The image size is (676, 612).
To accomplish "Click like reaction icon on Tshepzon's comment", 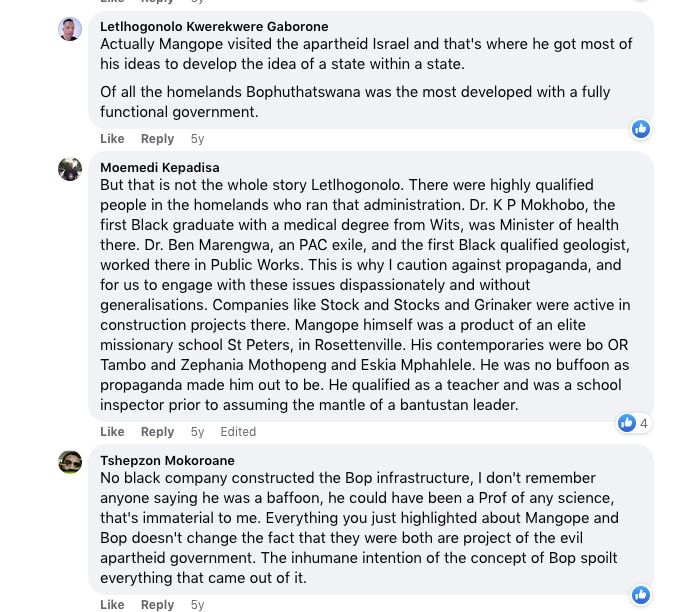I will point(641,595).
